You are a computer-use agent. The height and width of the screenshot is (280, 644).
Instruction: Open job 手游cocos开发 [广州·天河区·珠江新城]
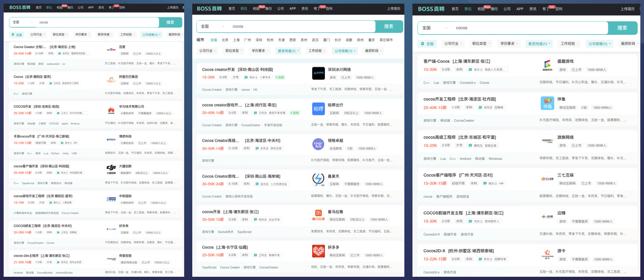click(x=41, y=137)
